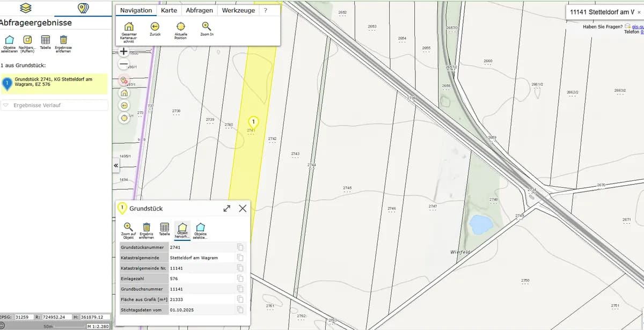
Task: Open Tabelle in the Grundstück popup
Action: pos(164,229)
